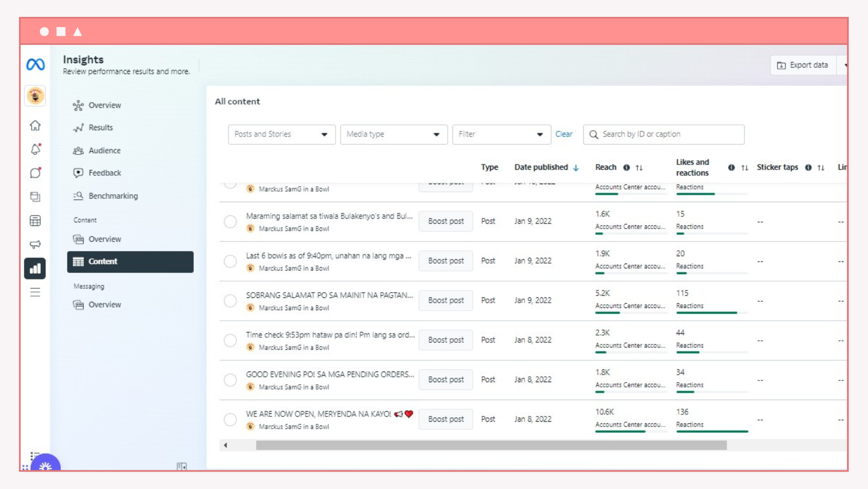Click the Export data button
Screen dimensions: 868x489
(803, 65)
